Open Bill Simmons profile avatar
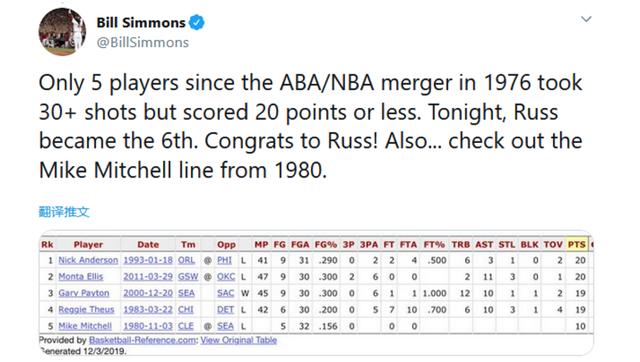 [x=62, y=32]
